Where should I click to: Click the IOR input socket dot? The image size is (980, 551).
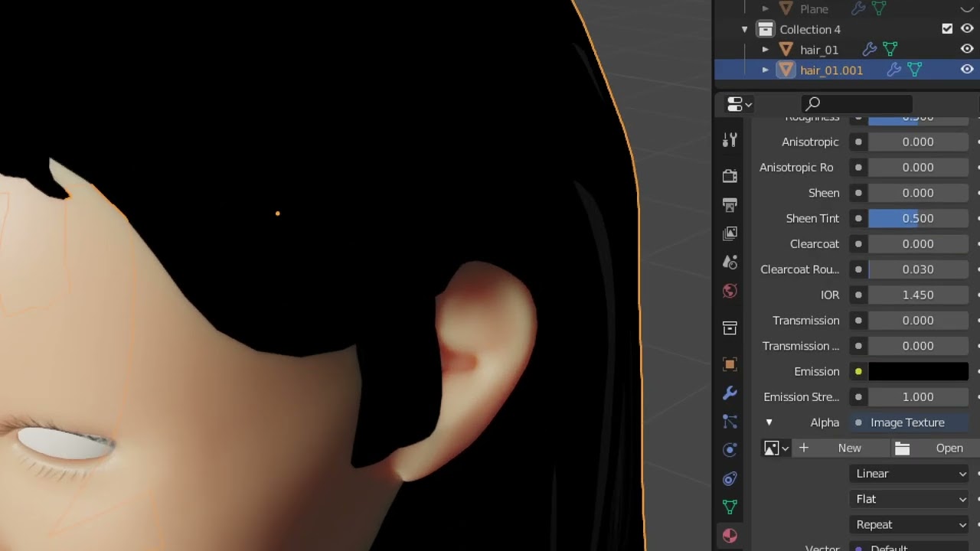(x=858, y=295)
